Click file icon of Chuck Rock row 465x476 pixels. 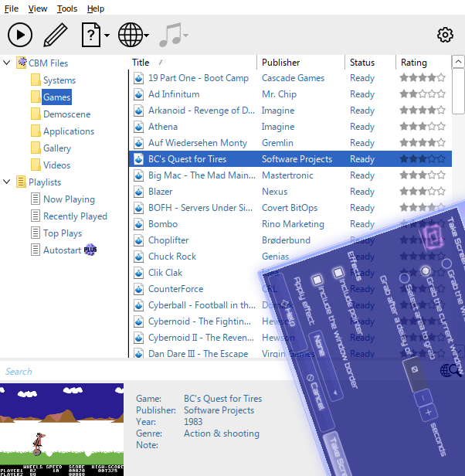tap(139, 257)
